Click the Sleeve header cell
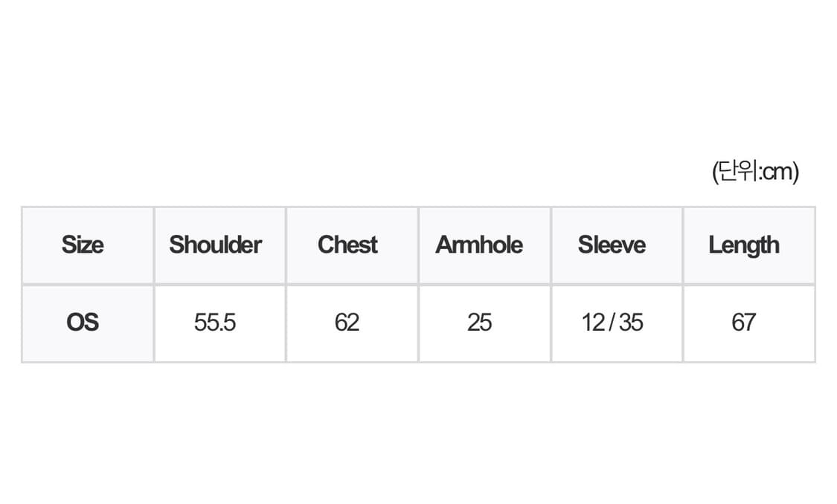Image resolution: width=837 pixels, height=504 pixels. tap(612, 245)
